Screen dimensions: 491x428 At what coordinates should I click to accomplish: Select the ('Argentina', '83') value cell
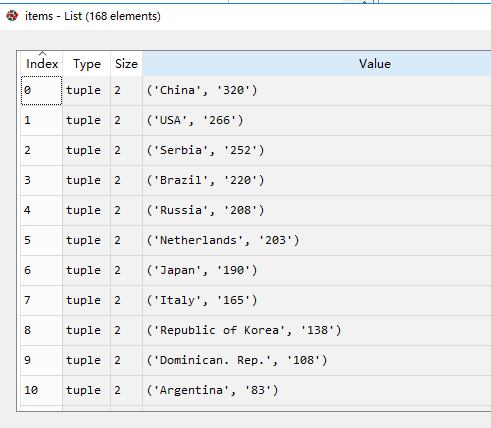[317, 390]
